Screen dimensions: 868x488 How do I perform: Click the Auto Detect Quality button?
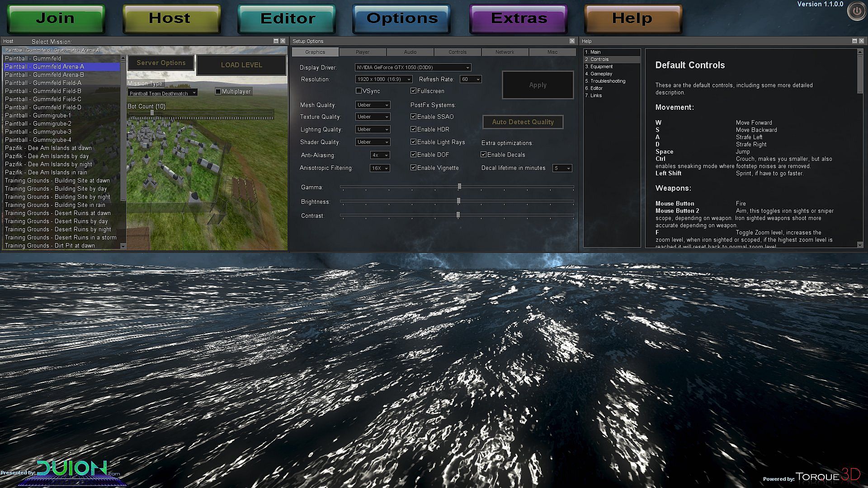point(523,122)
